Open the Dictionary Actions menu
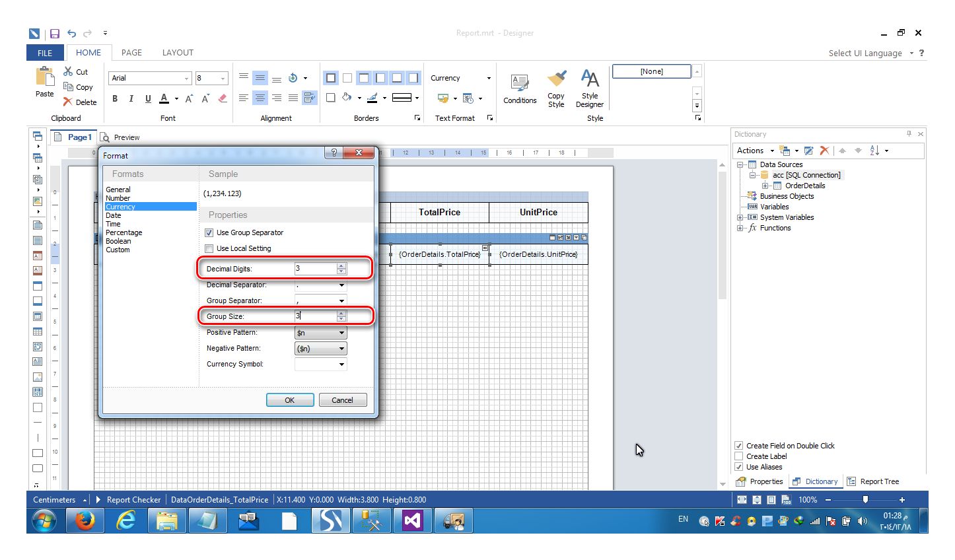955x560 pixels. tap(755, 151)
